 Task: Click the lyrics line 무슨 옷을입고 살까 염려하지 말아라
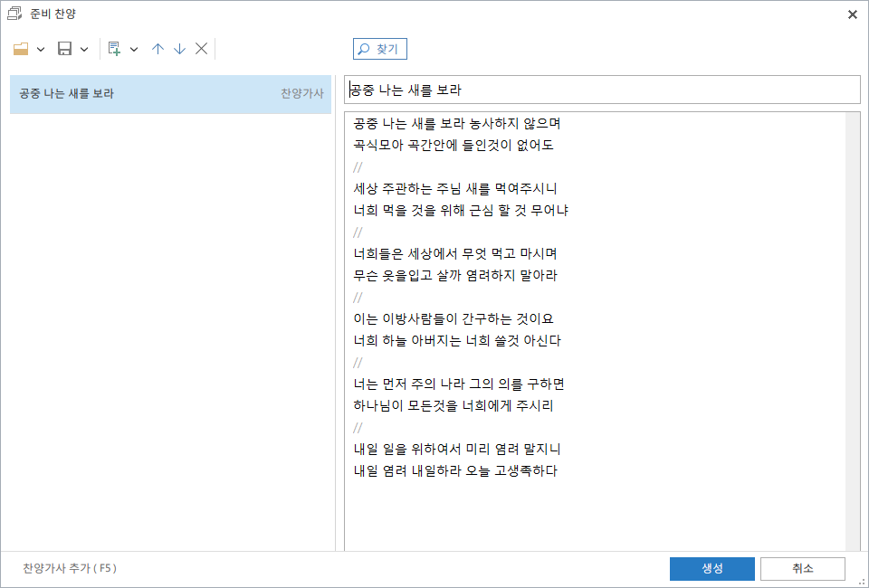tap(455, 275)
